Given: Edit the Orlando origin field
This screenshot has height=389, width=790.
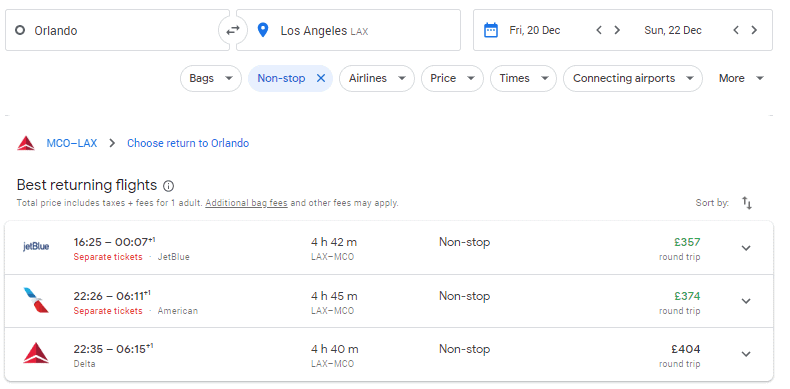Looking at the screenshot, I should [x=117, y=30].
